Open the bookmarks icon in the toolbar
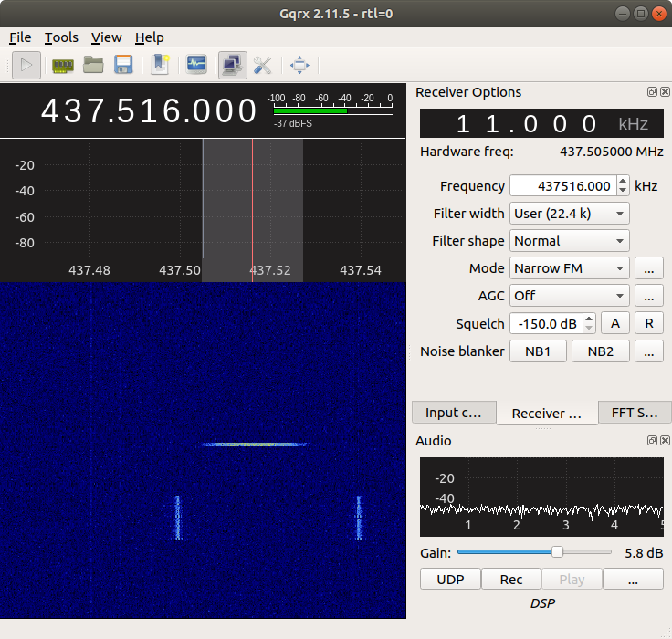672x639 pixels. click(160, 65)
